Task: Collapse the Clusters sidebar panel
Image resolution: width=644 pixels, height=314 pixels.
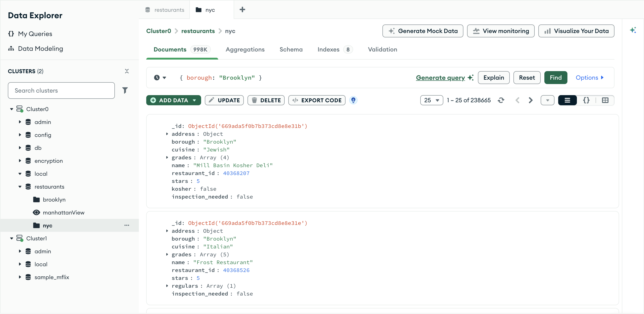Action: point(127,71)
